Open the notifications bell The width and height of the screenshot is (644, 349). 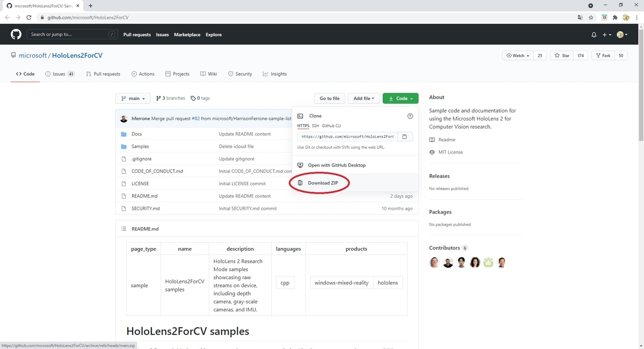point(594,35)
